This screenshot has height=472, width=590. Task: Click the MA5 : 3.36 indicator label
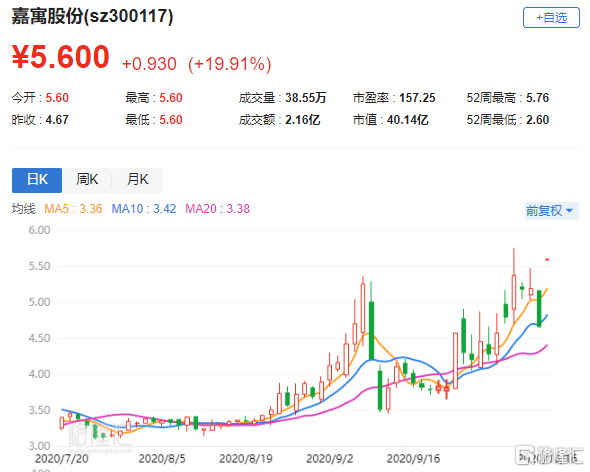[73, 209]
